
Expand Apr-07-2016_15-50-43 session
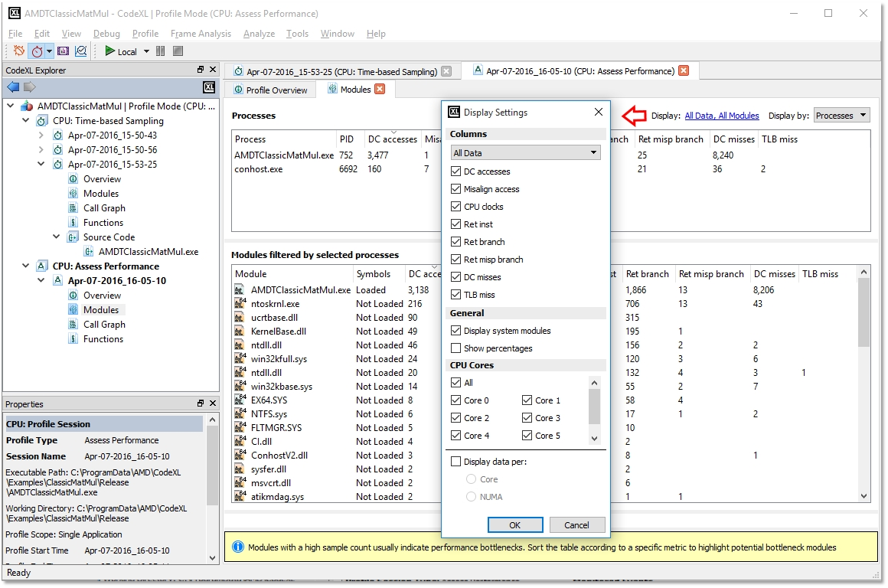click(x=41, y=135)
